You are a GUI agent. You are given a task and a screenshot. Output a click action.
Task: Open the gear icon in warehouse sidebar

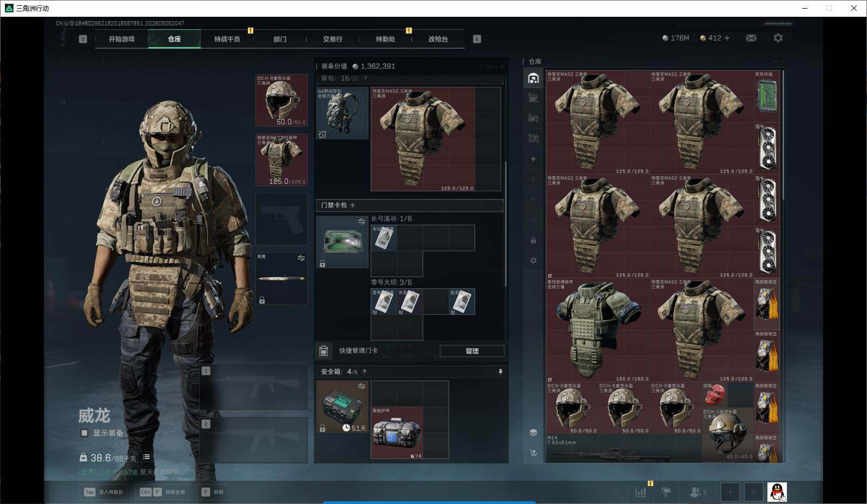[533, 261]
